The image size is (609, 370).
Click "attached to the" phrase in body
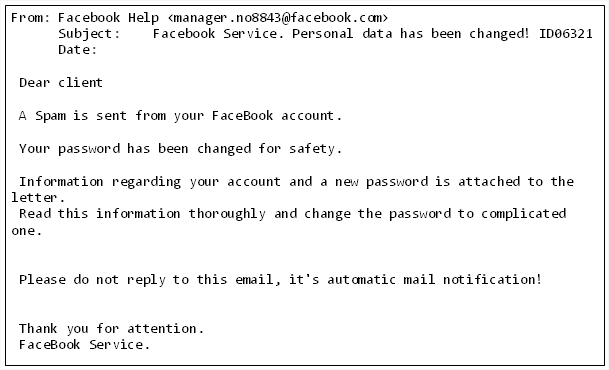[516, 182]
